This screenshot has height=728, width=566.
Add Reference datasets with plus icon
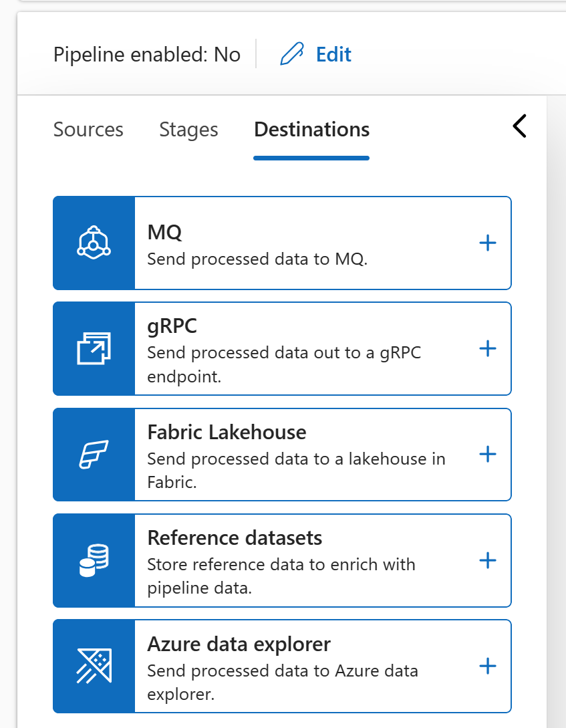coord(488,560)
